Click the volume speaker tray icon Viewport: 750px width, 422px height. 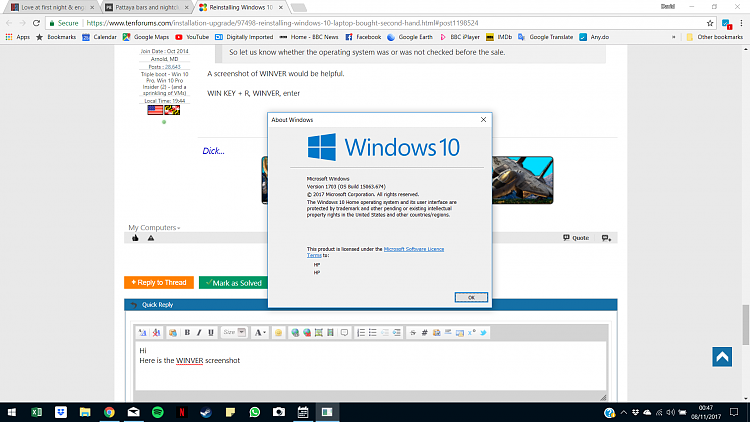tap(671, 412)
